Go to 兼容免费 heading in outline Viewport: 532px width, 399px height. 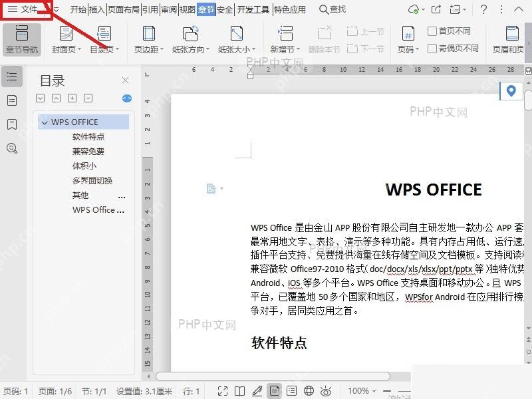88,152
